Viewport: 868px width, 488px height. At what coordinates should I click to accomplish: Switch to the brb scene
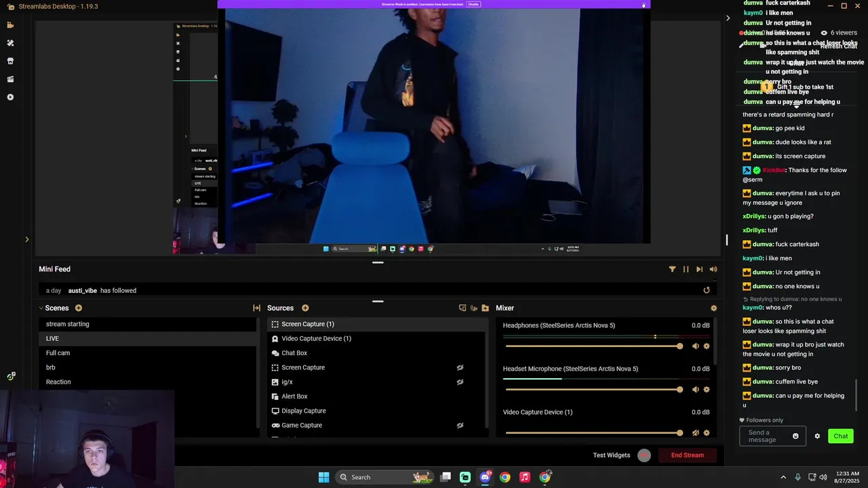tap(148, 367)
